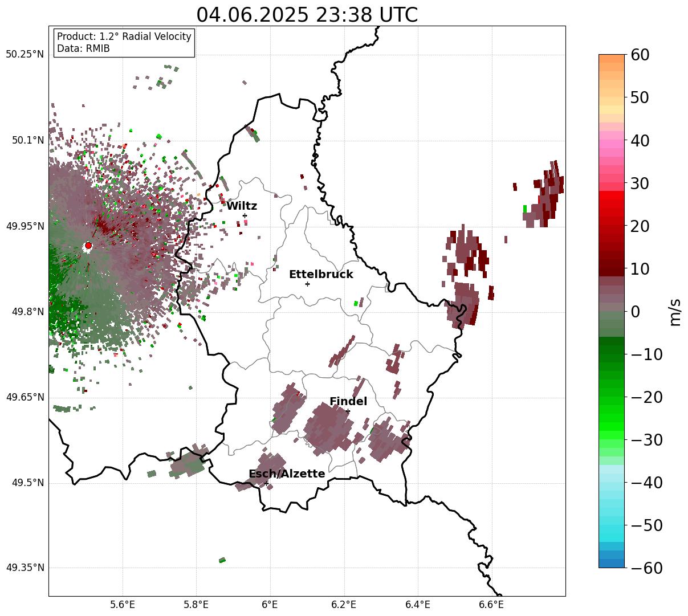Screen dimensions: 688x616
Task: Click the 6.2°E longitude tick label
Action: [344, 605]
